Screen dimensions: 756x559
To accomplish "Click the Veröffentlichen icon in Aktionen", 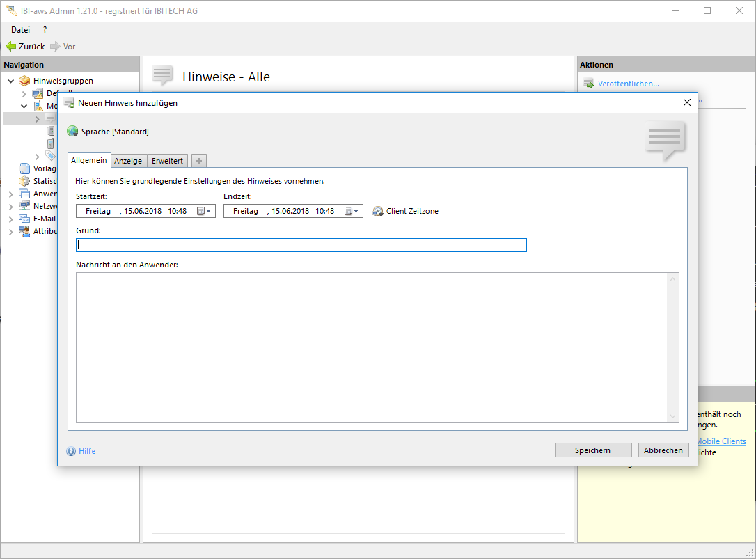I will [x=588, y=84].
